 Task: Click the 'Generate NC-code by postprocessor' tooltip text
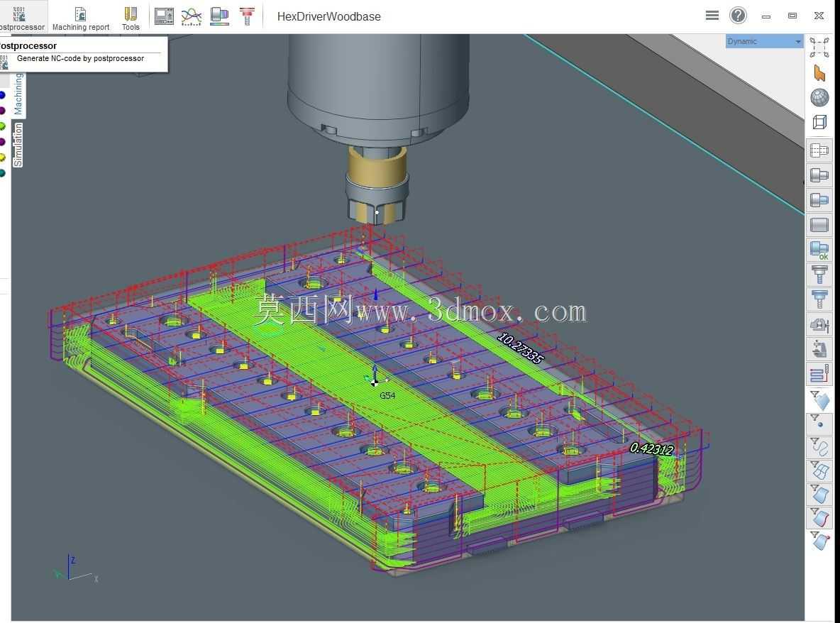(x=80, y=58)
